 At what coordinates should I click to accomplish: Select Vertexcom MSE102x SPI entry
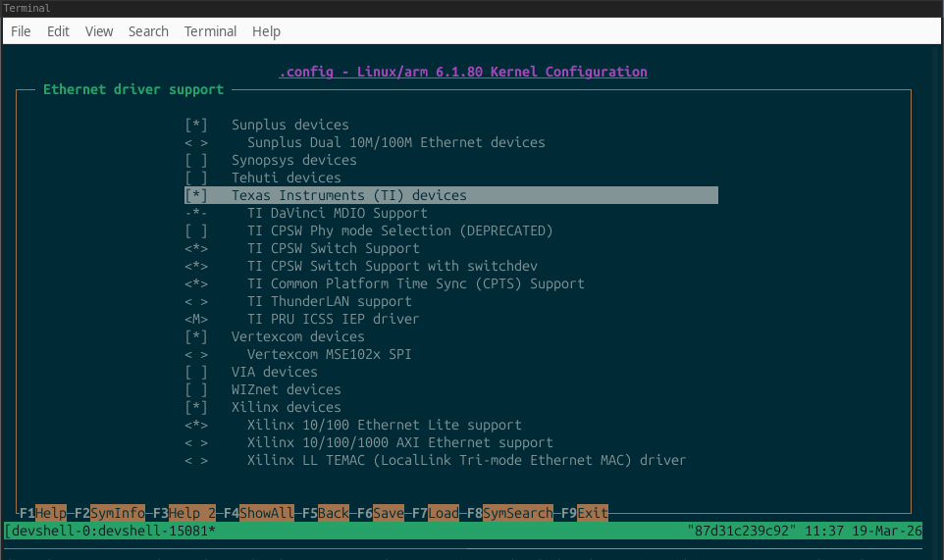click(330, 354)
